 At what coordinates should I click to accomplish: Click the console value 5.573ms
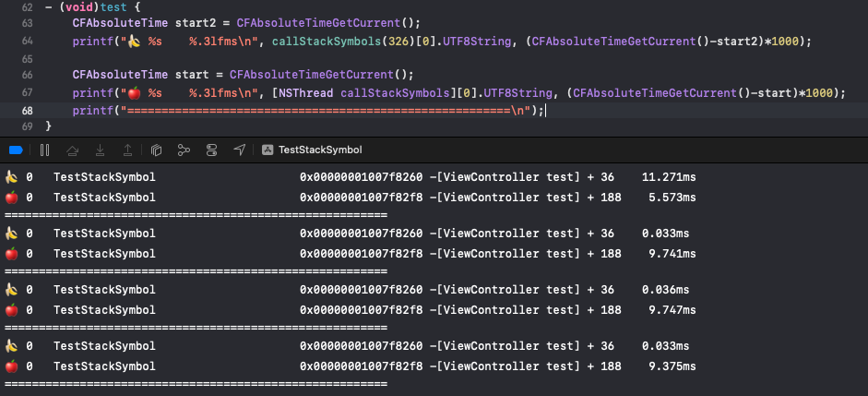[672, 198]
